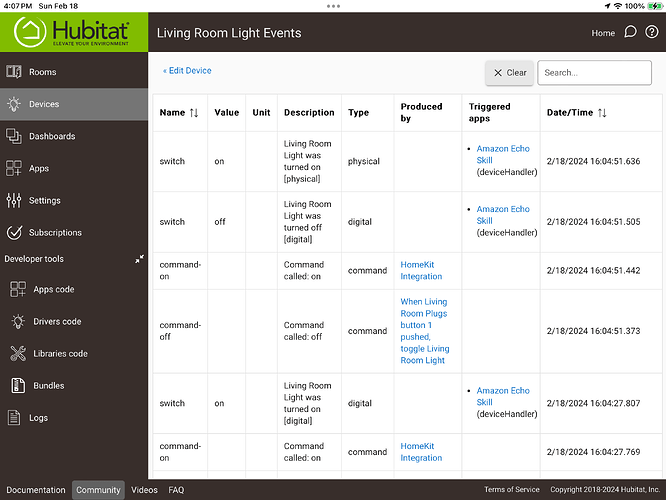
Task: Click the Value column header
Action: point(226,113)
